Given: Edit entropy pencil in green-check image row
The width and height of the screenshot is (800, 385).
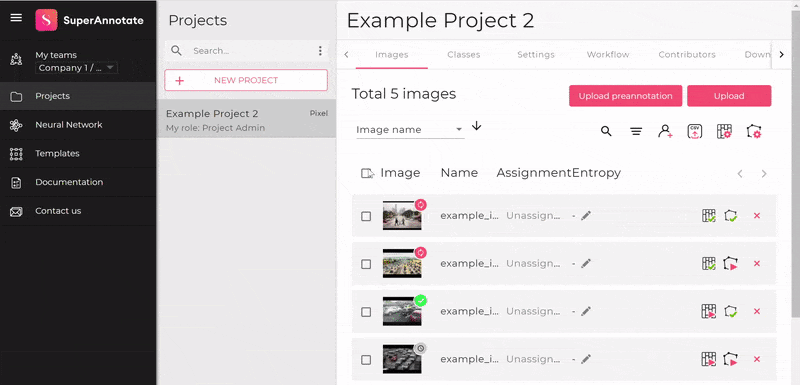Looking at the screenshot, I should [x=586, y=311].
